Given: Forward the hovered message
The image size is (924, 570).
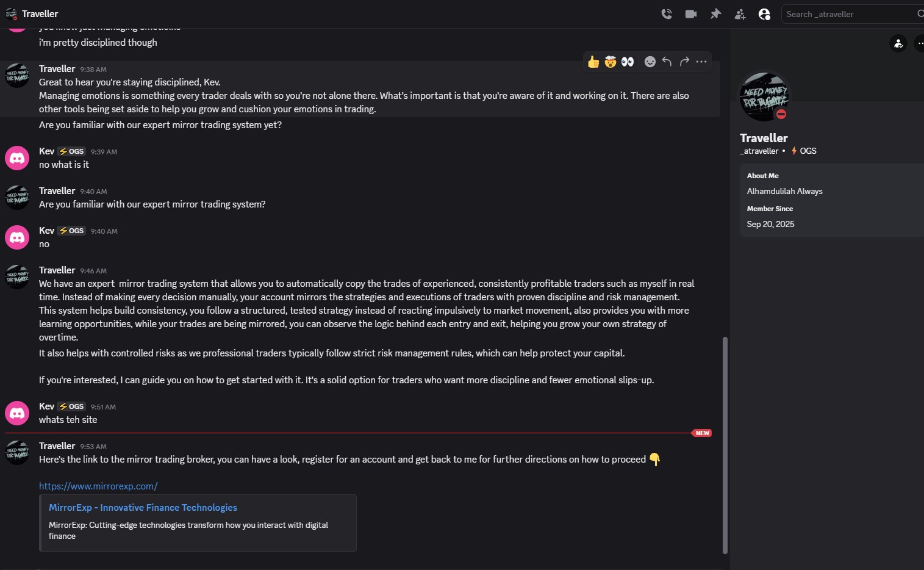Looking at the screenshot, I should [x=684, y=62].
